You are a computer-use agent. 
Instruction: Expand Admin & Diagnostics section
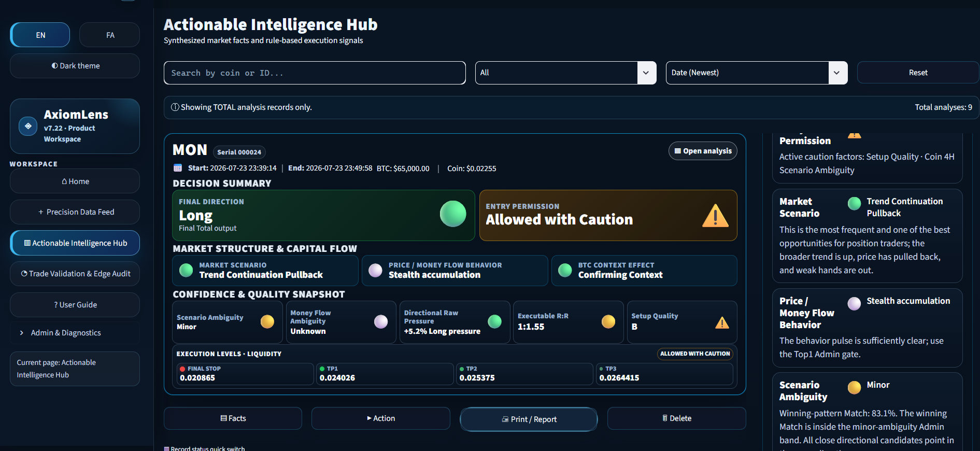click(x=75, y=333)
